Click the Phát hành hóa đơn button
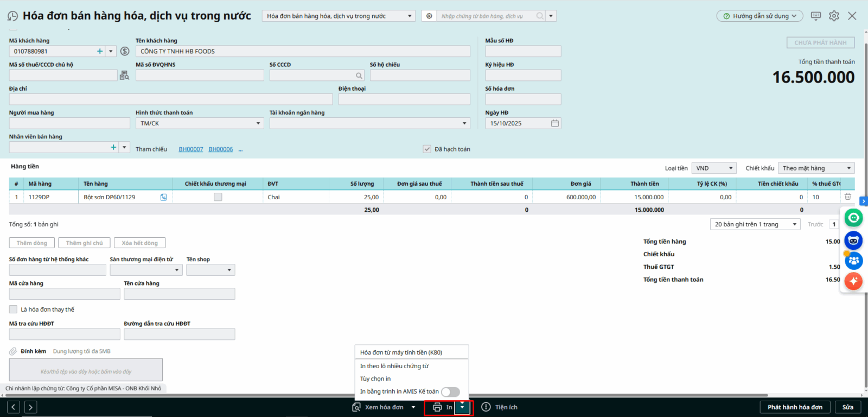The width and height of the screenshot is (868, 417). tap(795, 407)
